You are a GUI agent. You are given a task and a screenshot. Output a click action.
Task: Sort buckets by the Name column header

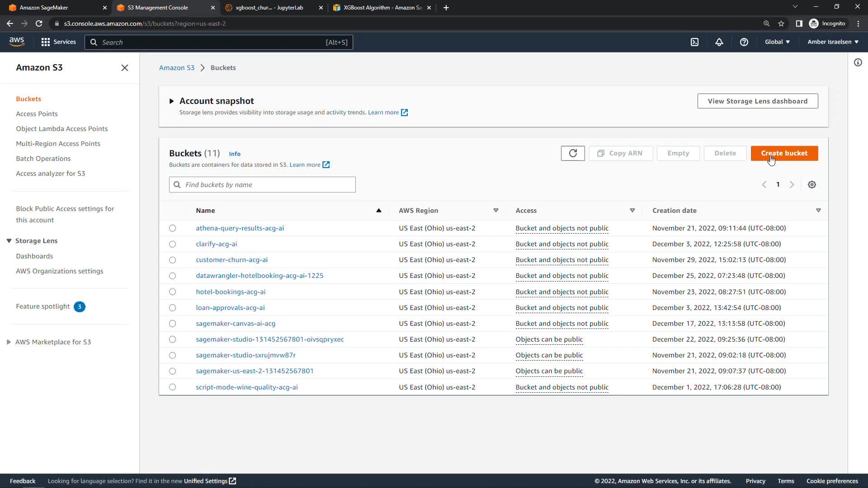click(205, 211)
